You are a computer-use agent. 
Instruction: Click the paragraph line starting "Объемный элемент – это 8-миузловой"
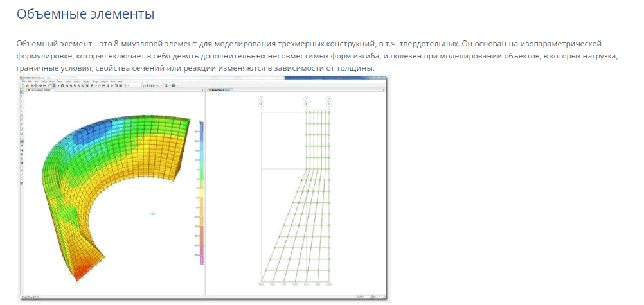pos(309,44)
